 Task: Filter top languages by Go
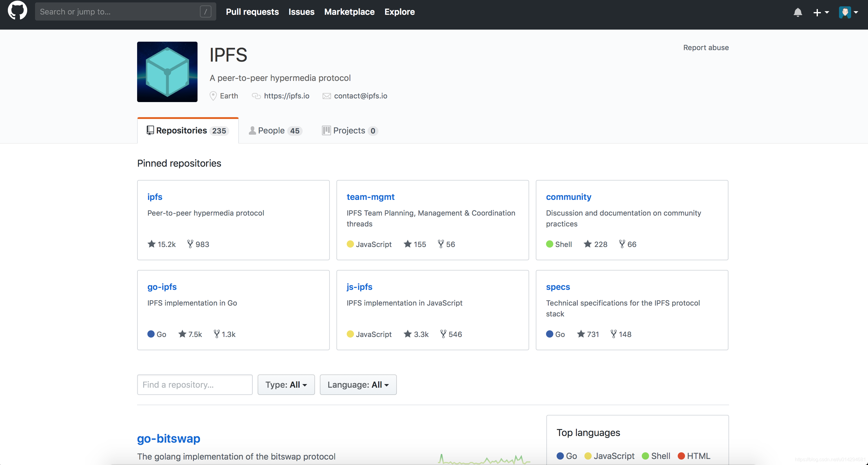566,456
